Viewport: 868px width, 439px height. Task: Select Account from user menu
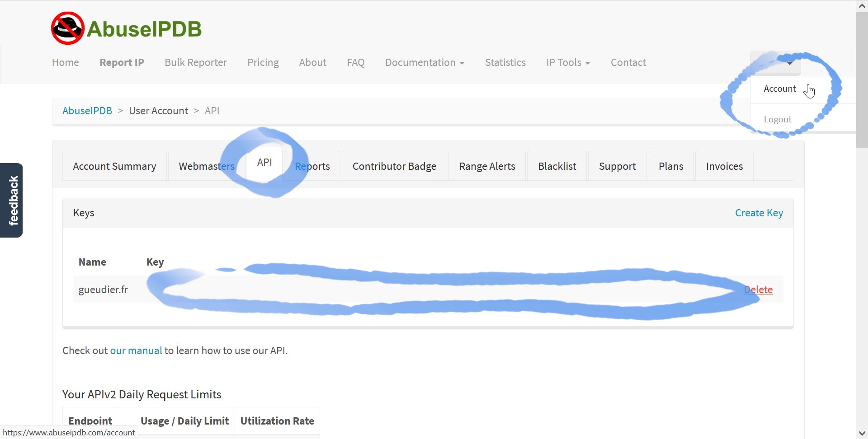[x=780, y=89]
